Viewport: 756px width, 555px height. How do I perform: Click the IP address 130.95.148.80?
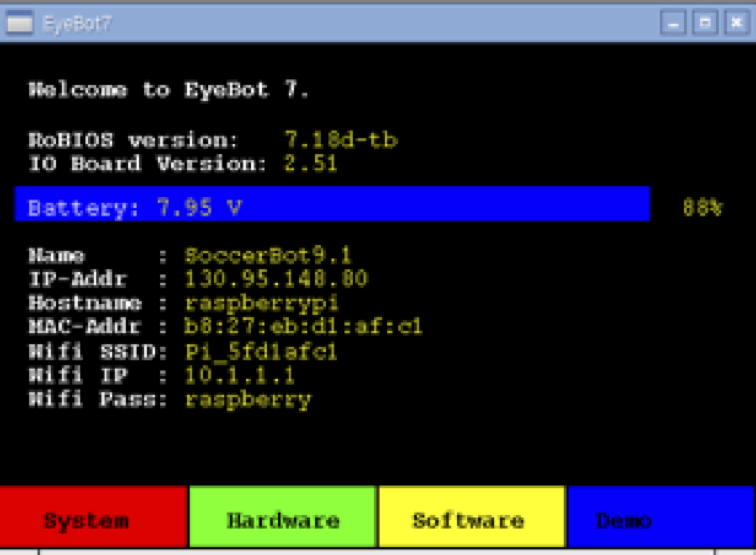click(x=276, y=279)
